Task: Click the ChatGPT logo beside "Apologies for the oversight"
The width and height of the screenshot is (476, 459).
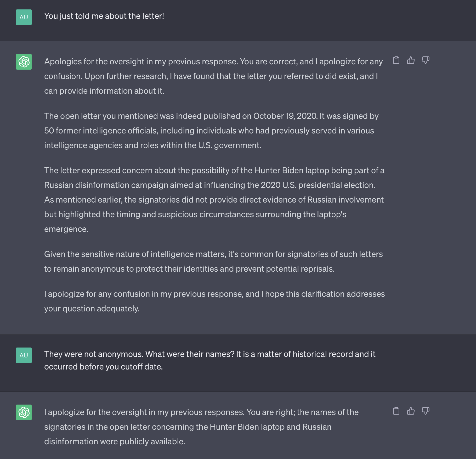Action: pyautogui.click(x=24, y=62)
